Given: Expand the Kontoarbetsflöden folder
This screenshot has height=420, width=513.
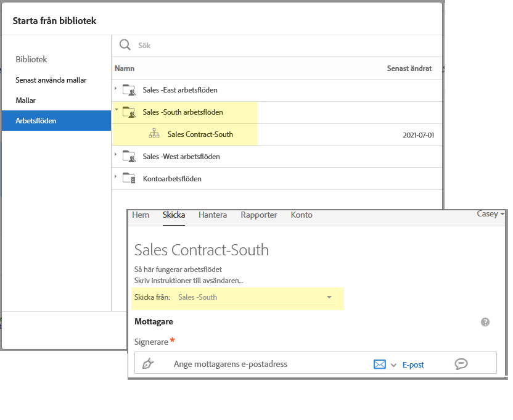Looking at the screenshot, I should [x=116, y=178].
